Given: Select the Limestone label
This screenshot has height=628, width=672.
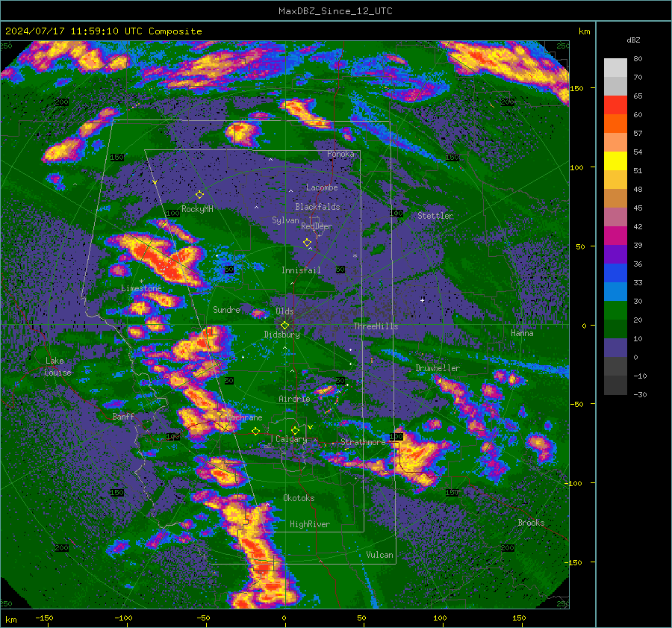Looking at the screenshot, I should [x=141, y=288].
